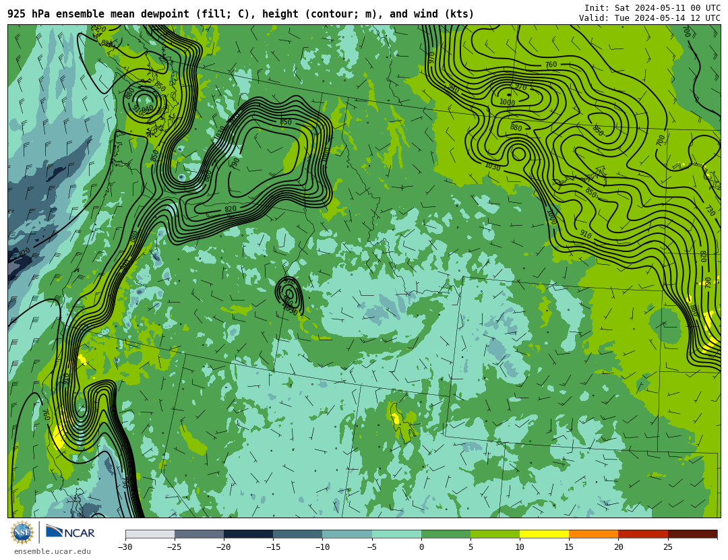Select the Valid: Tue 2024-05-14 12 UTC text

pos(650,18)
